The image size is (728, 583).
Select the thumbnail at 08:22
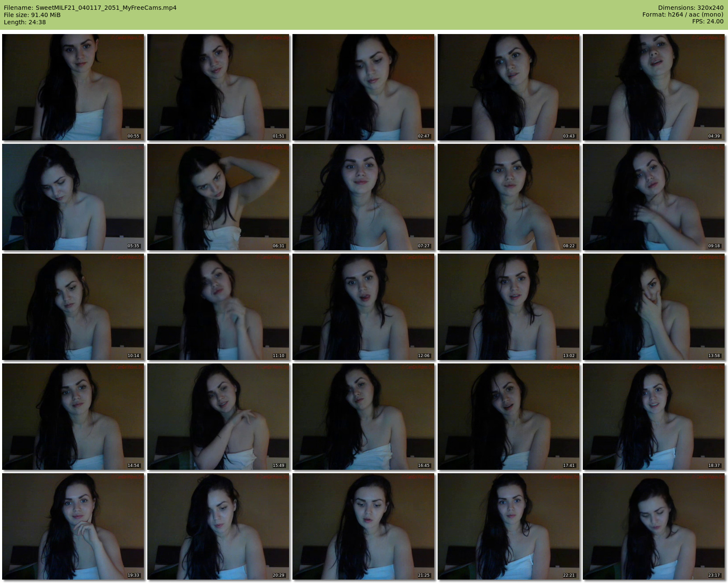(508, 197)
